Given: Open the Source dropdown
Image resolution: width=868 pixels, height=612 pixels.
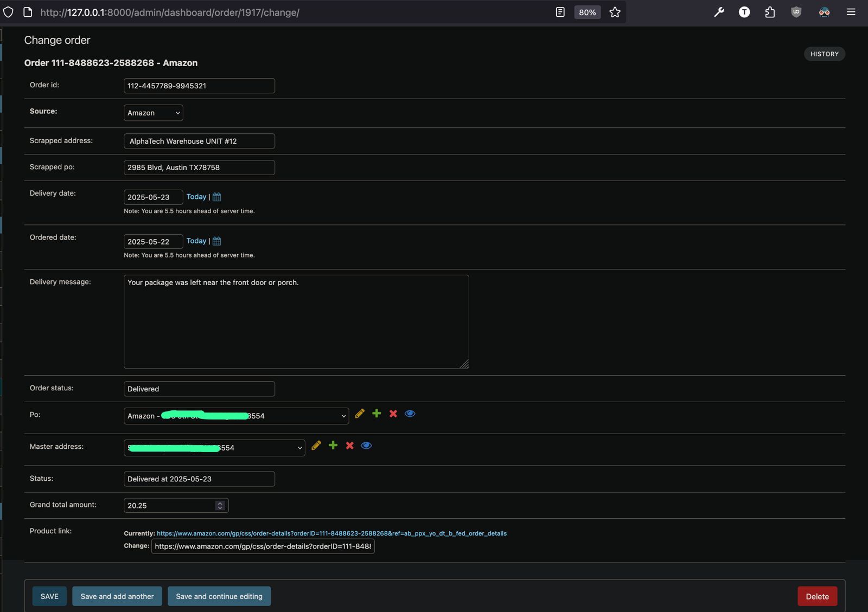Looking at the screenshot, I should click(154, 113).
